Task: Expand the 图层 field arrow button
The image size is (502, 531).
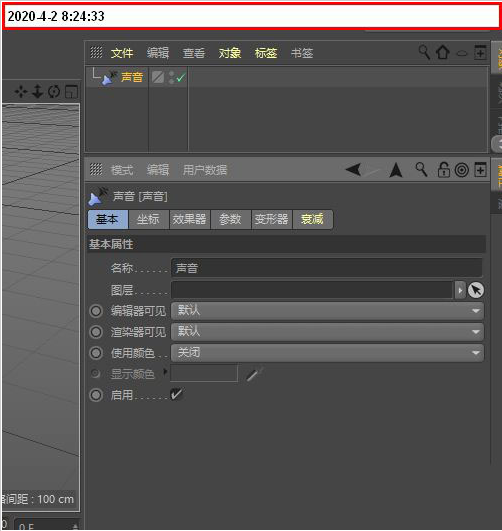Action: (x=460, y=290)
